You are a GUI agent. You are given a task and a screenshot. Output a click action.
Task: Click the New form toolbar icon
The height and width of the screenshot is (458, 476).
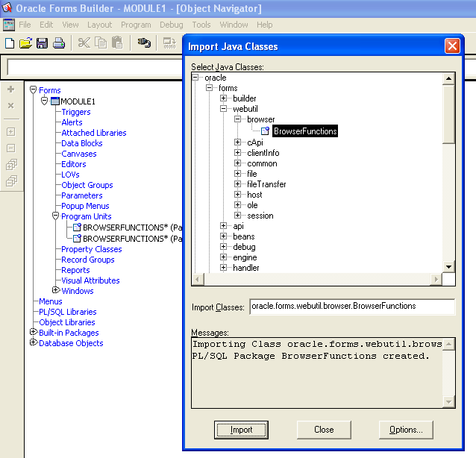tap(10, 43)
